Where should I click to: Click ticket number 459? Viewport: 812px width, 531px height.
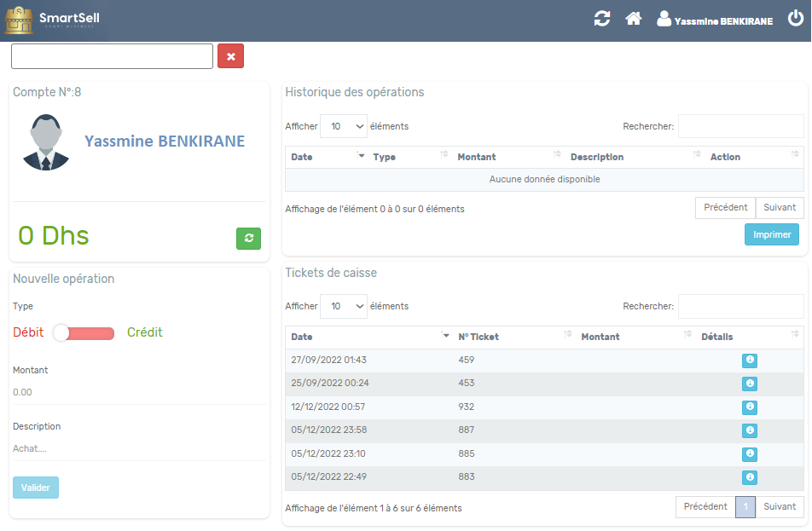coord(466,360)
